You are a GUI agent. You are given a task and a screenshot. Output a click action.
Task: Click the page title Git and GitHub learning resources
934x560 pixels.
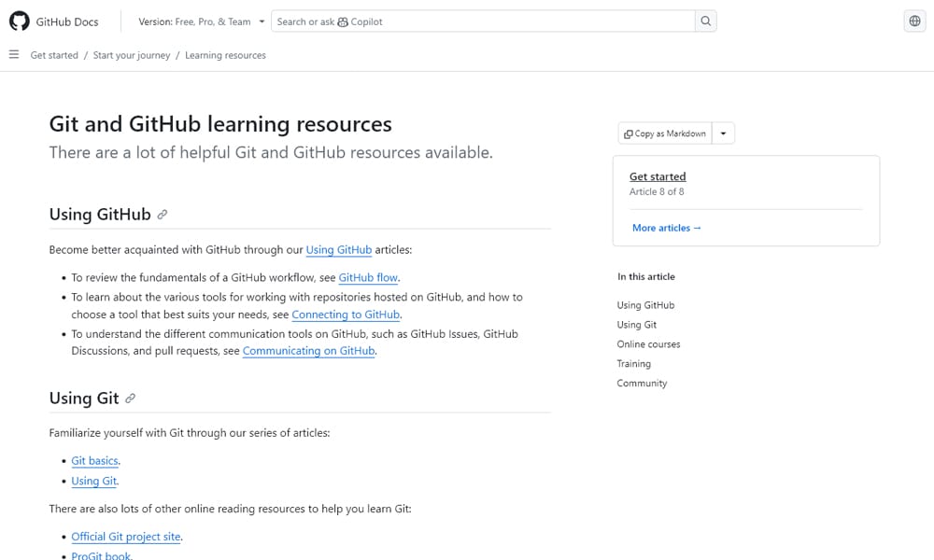point(220,124)
